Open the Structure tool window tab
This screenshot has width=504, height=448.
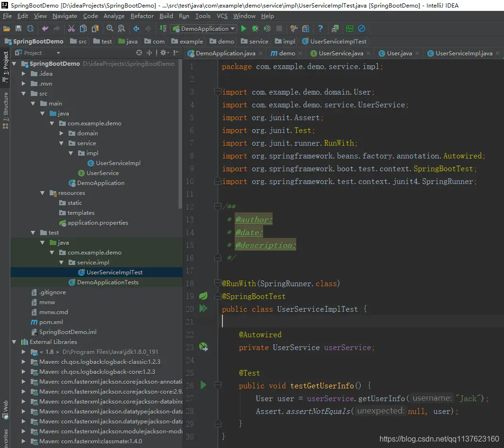click(6, 111)
